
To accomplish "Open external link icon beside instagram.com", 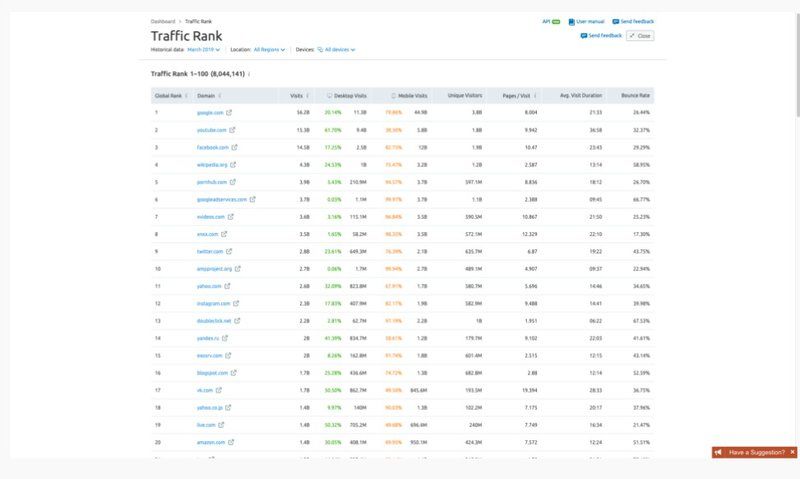I will click(236, 304).
